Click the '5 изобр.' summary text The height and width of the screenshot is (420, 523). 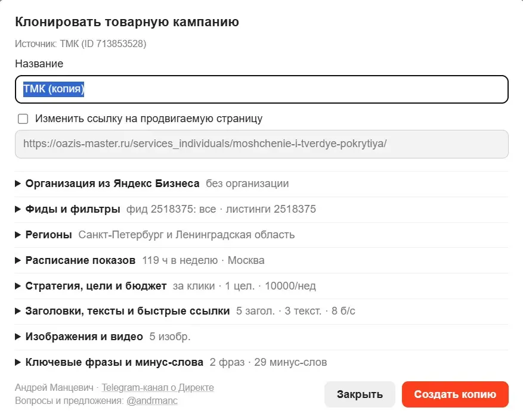coord(170,337)
